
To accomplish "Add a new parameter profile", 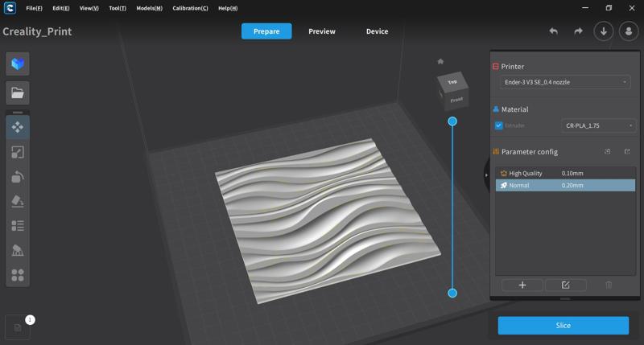I will (x=522, y=285).
